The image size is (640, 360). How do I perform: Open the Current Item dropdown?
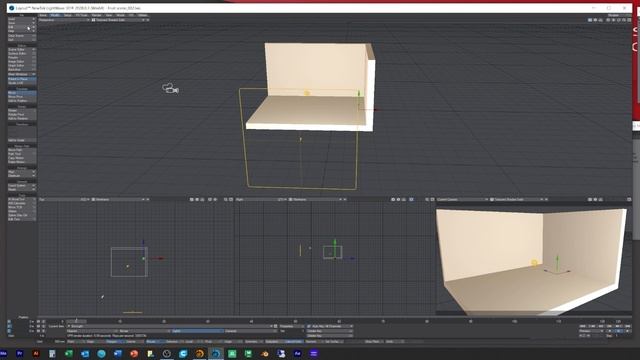coord(170,326)
